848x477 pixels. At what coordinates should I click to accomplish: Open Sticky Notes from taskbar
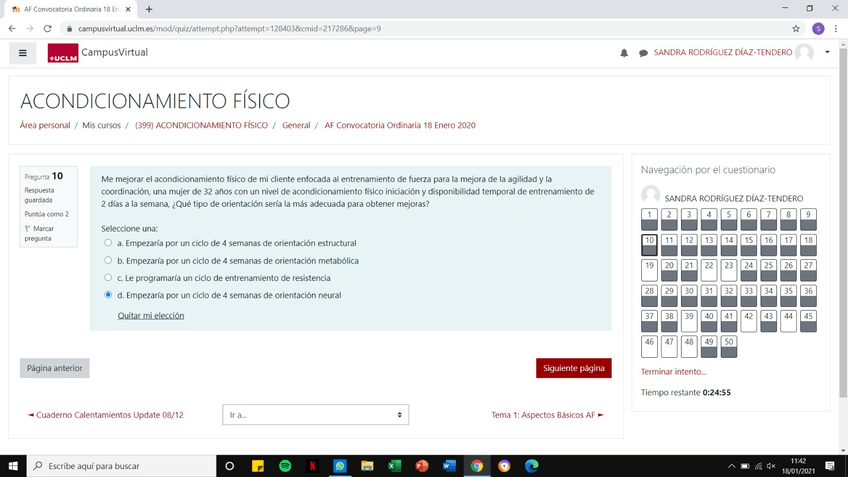pyautogui.click(x=257, y=466)
